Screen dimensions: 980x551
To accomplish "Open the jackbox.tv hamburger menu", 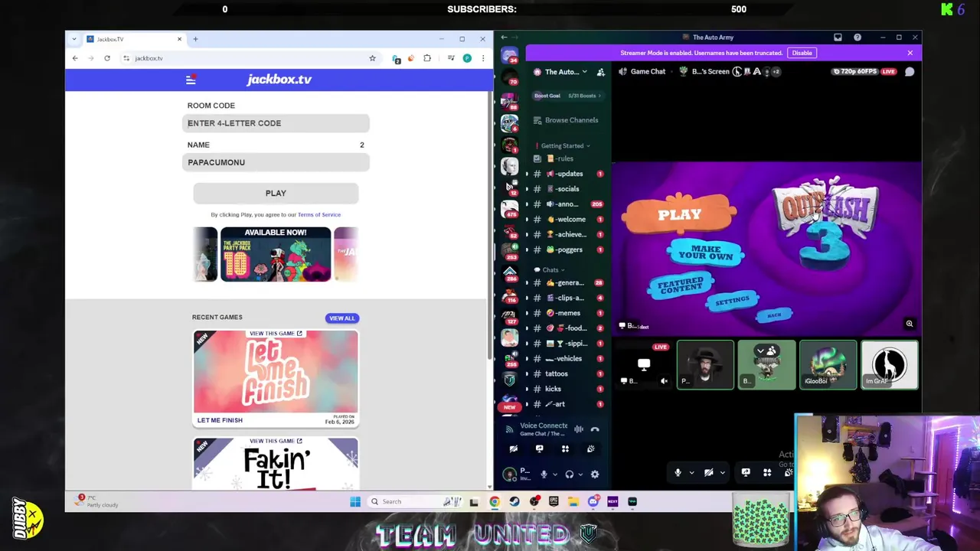I will (191, 80).
